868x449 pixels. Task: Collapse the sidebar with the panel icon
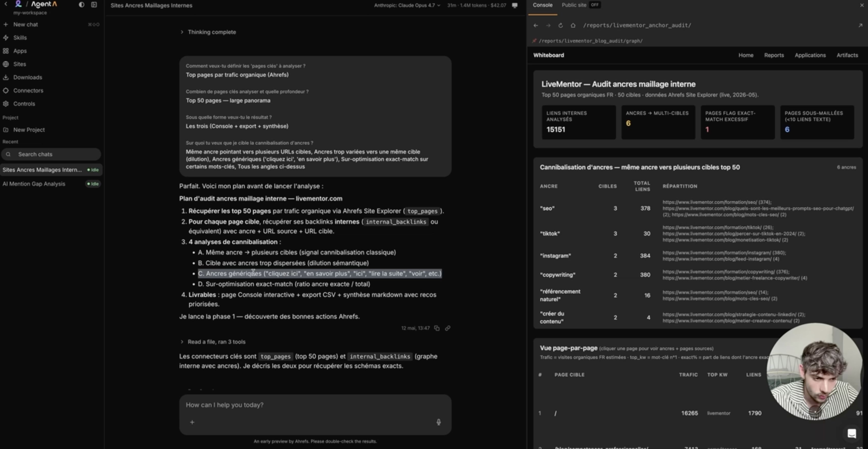pyautogui.click(x=94, y=5)
